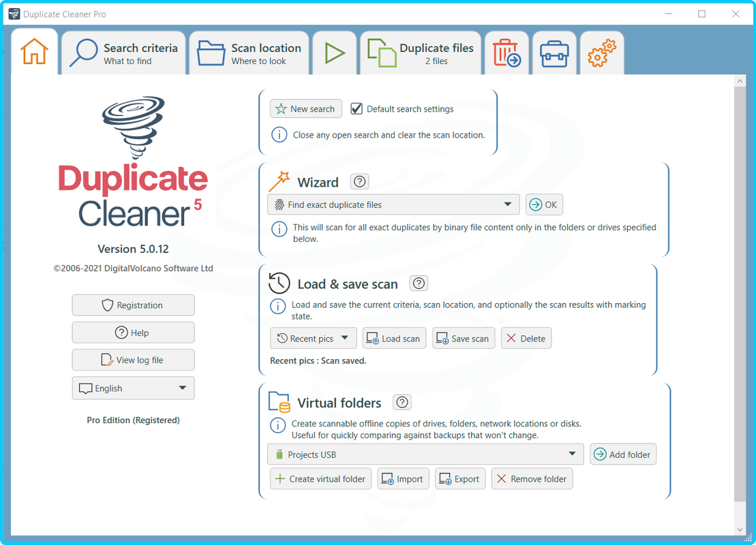The image size is (756, 545).
Task: Click the Create virtual folder button
Action: 320,478
